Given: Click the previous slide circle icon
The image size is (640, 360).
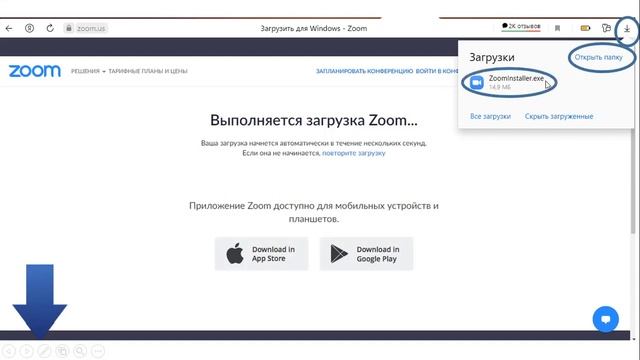Looking at the screenshot, I should pyautogui.click(x=9, y=351).
